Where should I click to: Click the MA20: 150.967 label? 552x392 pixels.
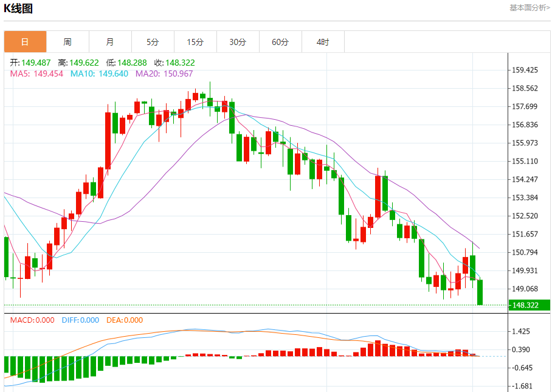pos(164,74)
